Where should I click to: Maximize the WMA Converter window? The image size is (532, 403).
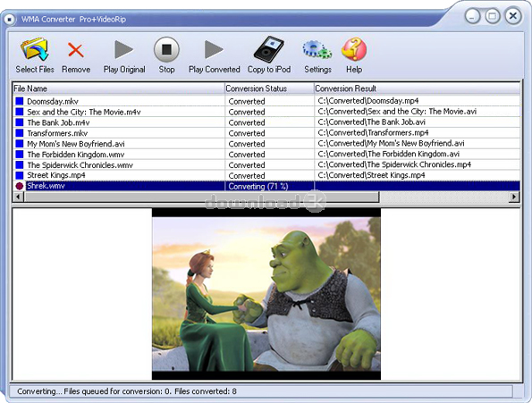pyautogui.click(x=493, y=16)
